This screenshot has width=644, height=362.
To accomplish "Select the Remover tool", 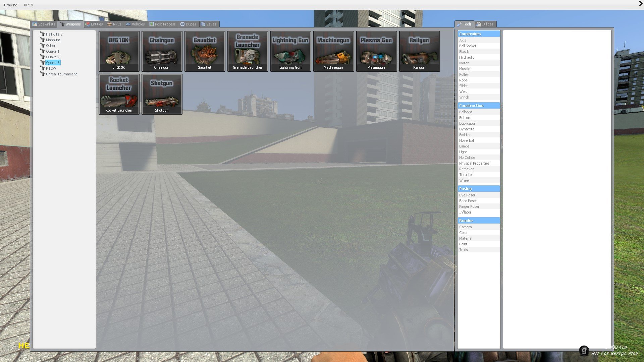I will coord(479,169).
